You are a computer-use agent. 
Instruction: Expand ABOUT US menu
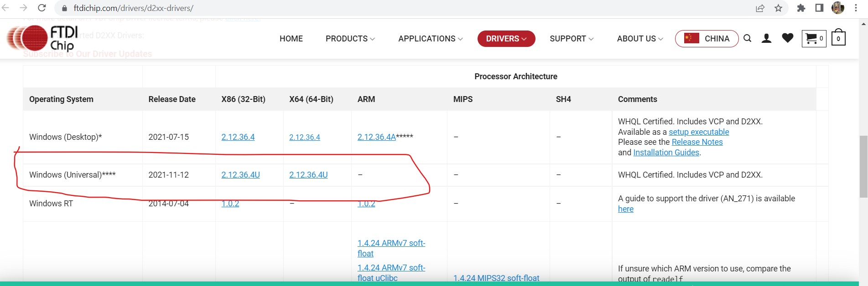click(640, 39)
